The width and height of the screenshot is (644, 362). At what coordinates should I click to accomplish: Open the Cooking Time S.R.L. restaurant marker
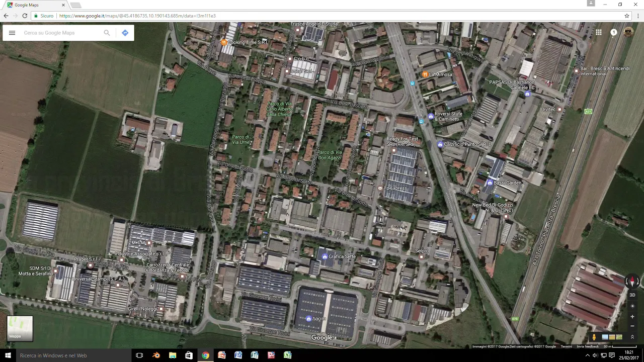click(224, 43)
